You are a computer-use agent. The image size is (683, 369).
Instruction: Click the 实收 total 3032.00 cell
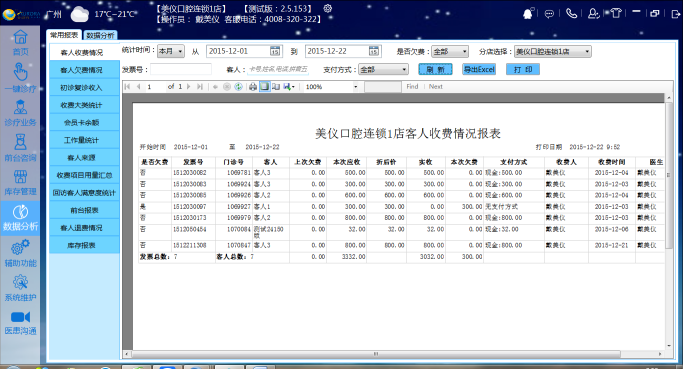coord(426,257)
